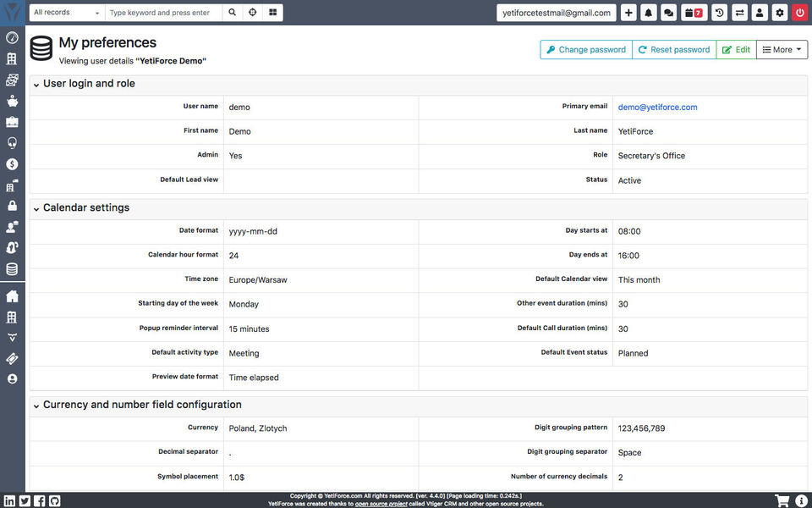Click the Time elapsed value
The width and height of the screenshot is (812, 508).
[254, 378]
